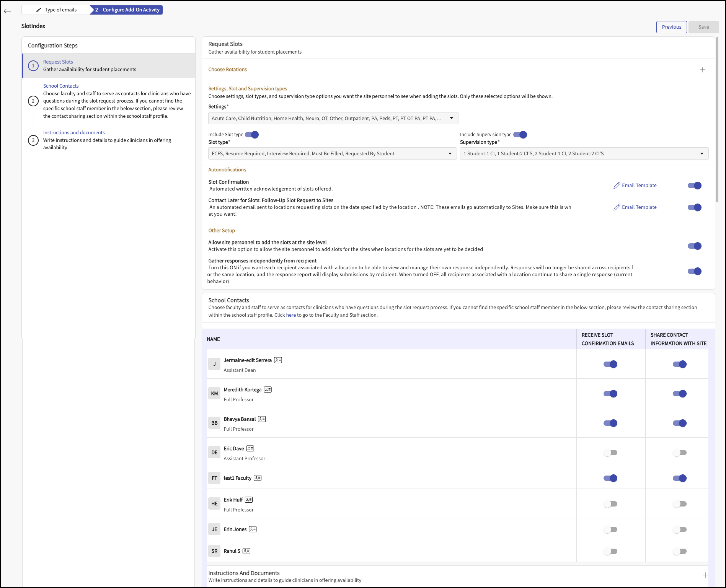Click the Previous button
The image size is (726, 588).
click(671, 27)
